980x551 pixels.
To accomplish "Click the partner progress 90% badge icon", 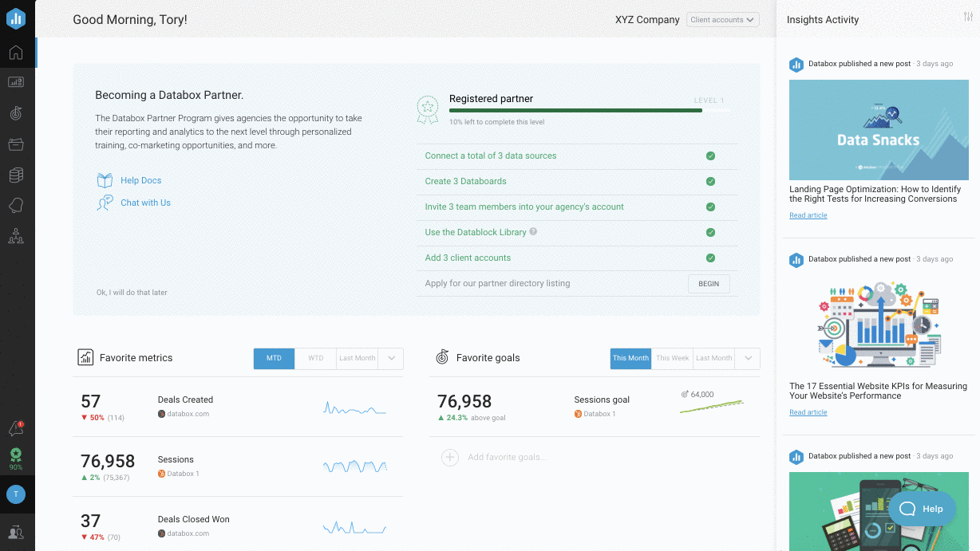I will [x=16, y=459].
